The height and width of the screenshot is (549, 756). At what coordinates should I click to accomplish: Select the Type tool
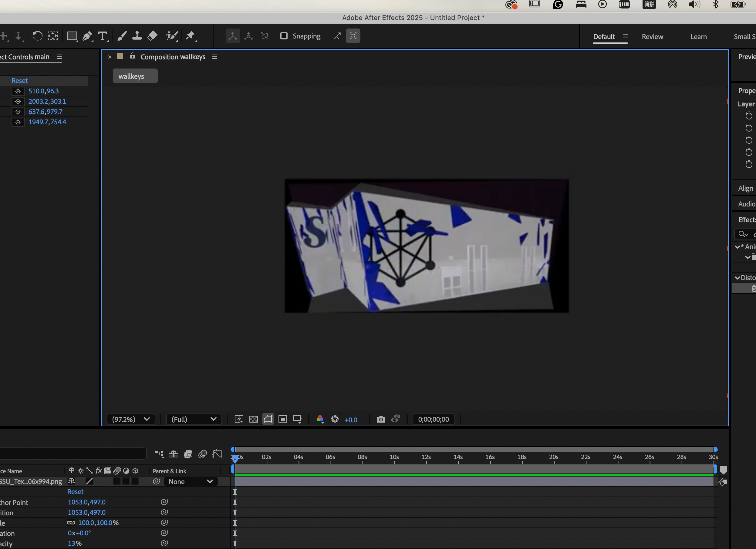(x=103, y=36)
